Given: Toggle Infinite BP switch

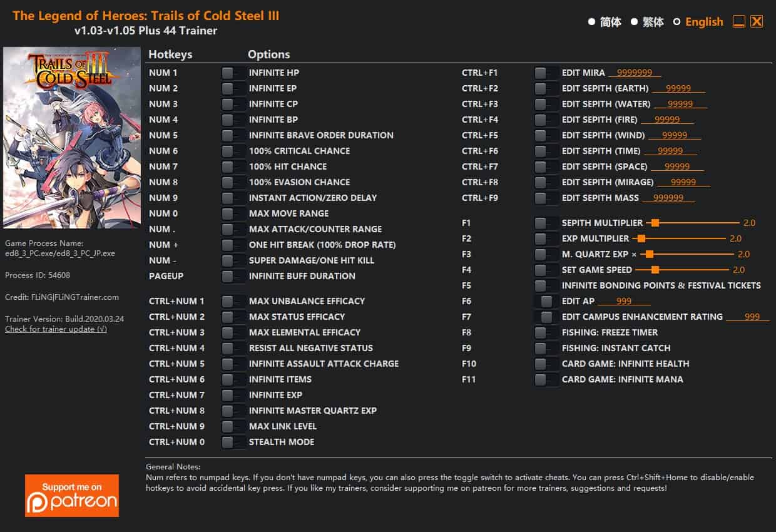Looking at the screenshot, I should [233, 120].
